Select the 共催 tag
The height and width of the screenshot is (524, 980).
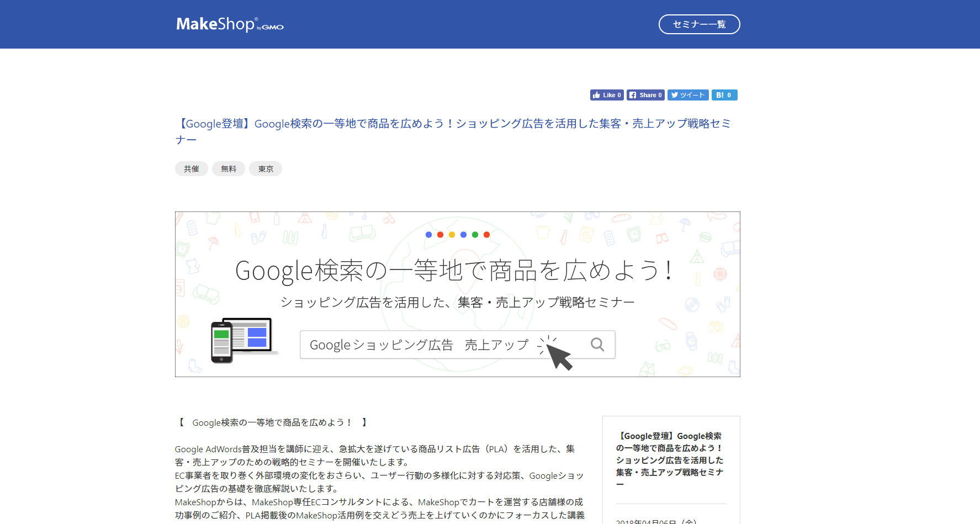192,169
